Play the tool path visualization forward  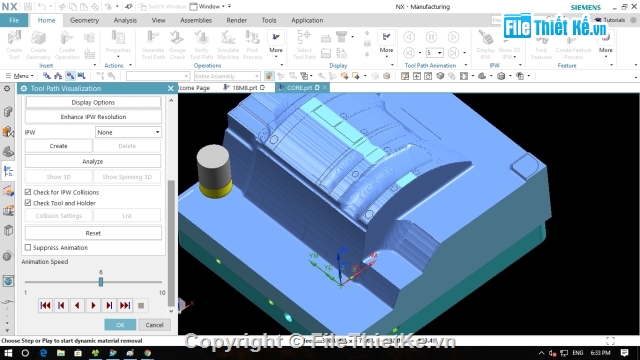[x=93, y=305]
